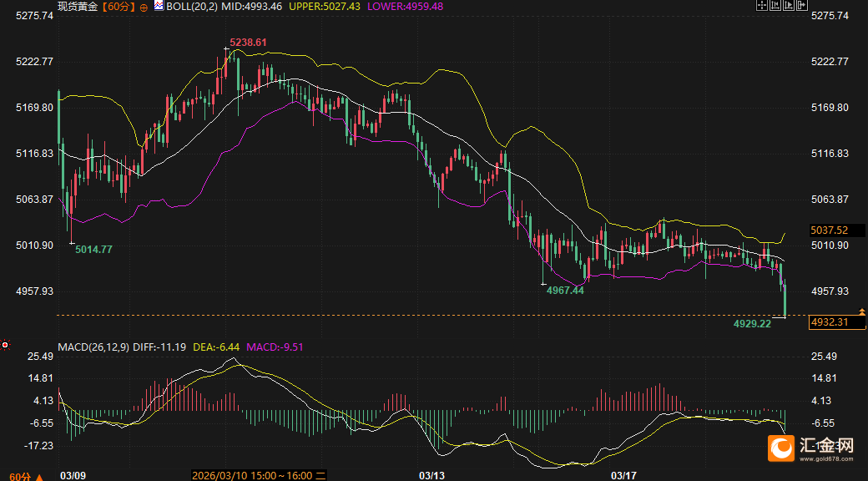This screenshot has height=481, width=868.
Task: Click the orange circle icon beside 60分 title
Action: [144, 7]
